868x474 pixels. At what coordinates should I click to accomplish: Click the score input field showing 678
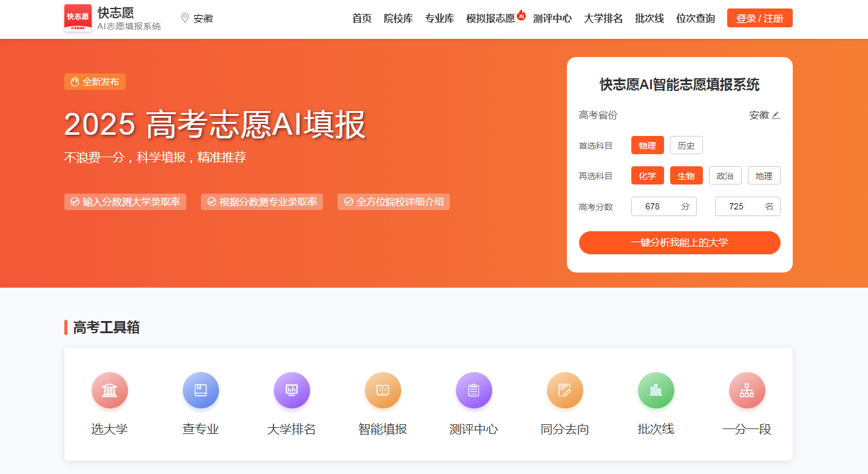point(664,206)
